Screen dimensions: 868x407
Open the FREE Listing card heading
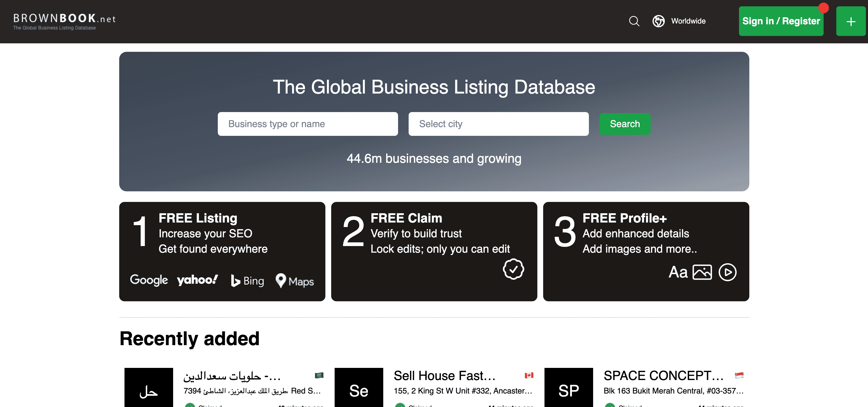click(x=198, y=218)
